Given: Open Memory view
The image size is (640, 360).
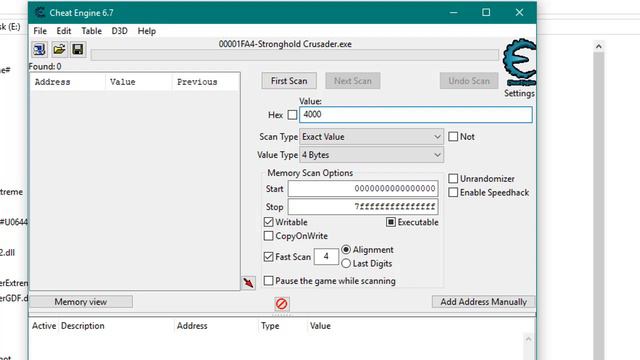Looking at the screenshot, I should point(81,302).
